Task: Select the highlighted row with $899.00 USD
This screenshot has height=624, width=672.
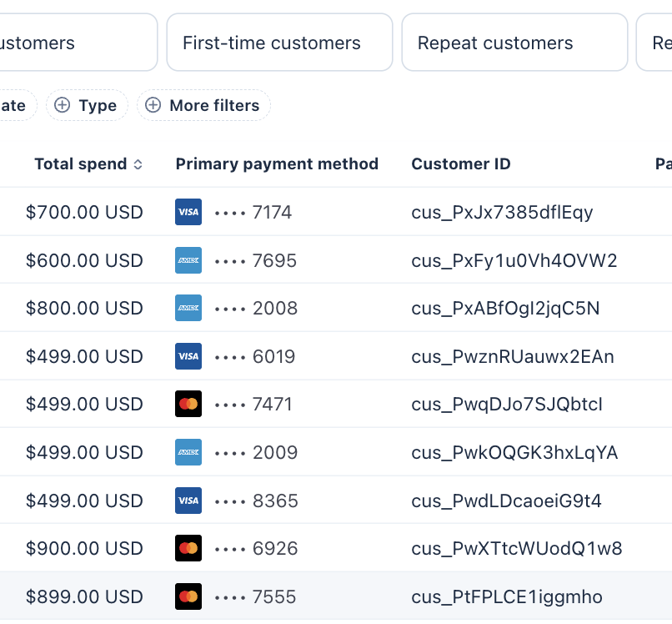Action: (336, 596)
